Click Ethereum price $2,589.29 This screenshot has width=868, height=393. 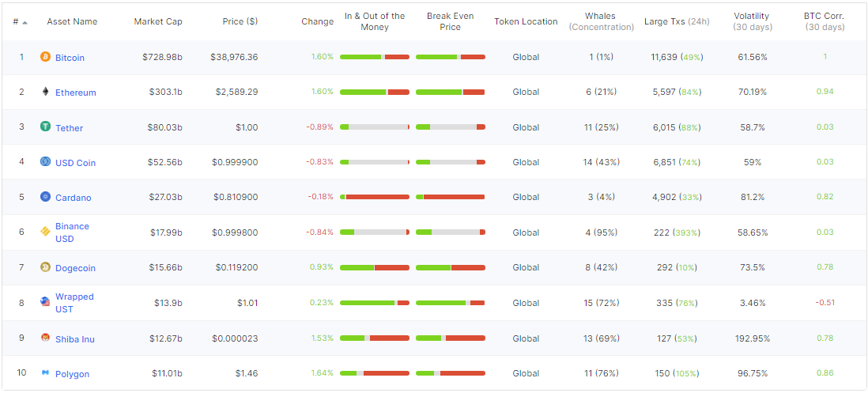tap(237, 92)
